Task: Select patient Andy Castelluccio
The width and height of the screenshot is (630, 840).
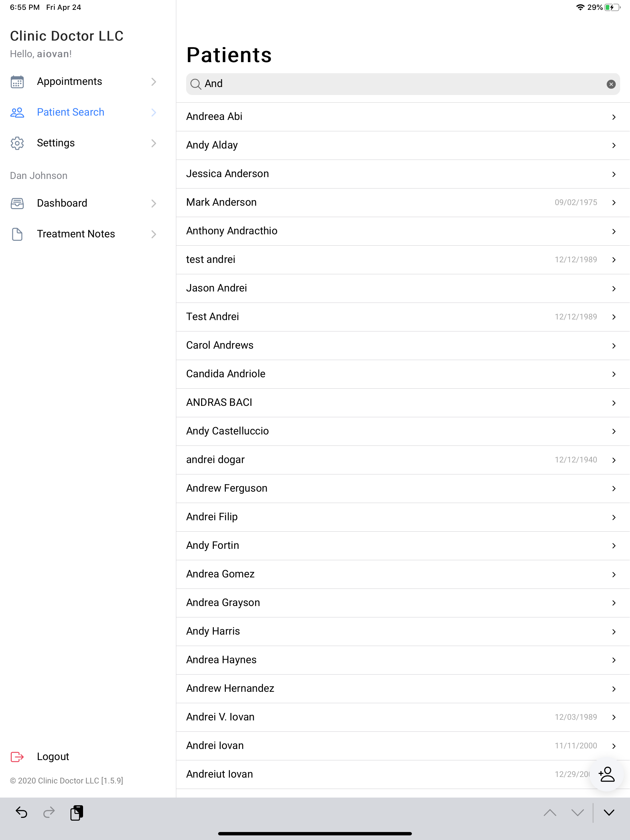Action: [x=403, y=431]
